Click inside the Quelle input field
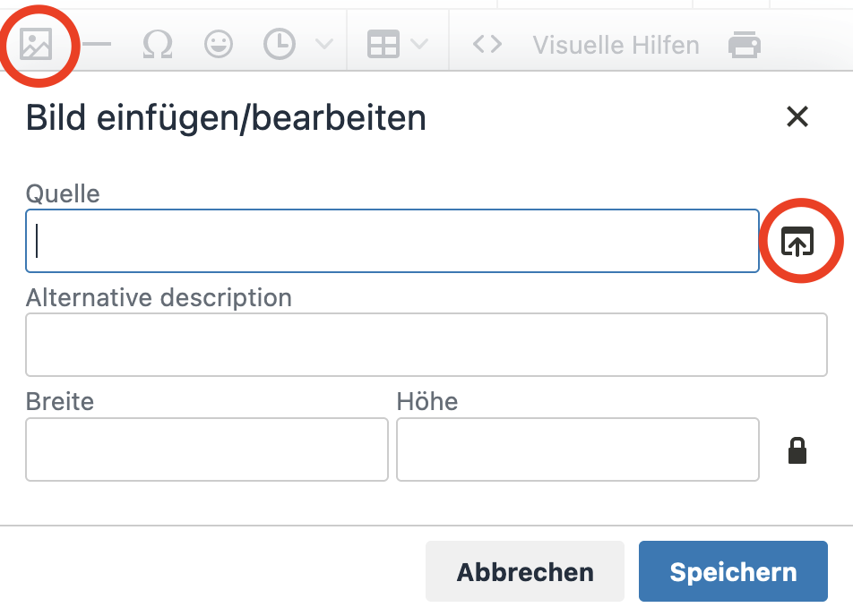Viewport: 853px width, 616px height. click(x=392, y=240)
